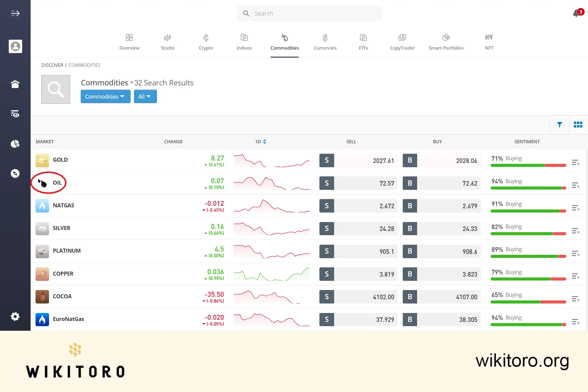Select the NFT section icon
This screenshot has width=588, height=392.
tap(489, 37)
